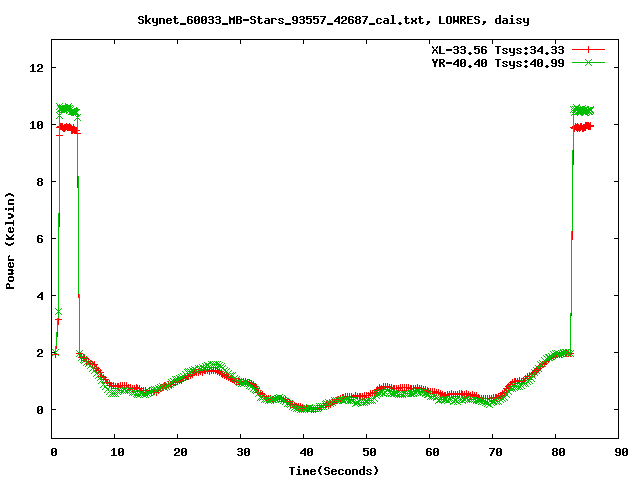The image size is (640, 480).
Task: Click the y-axis tick label 12
Action: point(36,68)
